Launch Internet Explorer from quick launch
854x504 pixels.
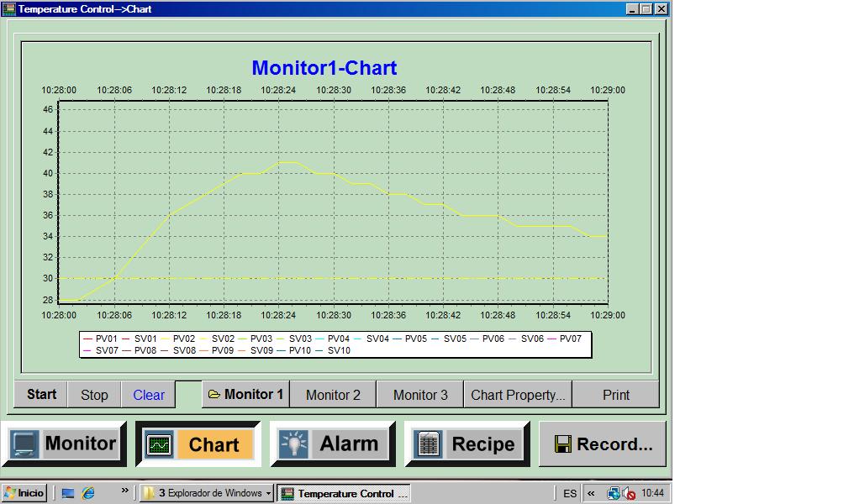click(88, 493)
